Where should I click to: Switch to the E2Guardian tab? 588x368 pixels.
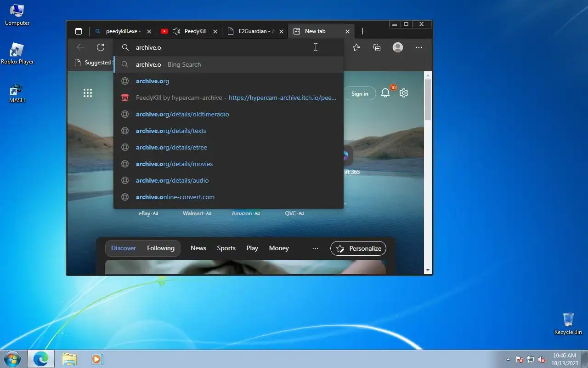point(255,31)
